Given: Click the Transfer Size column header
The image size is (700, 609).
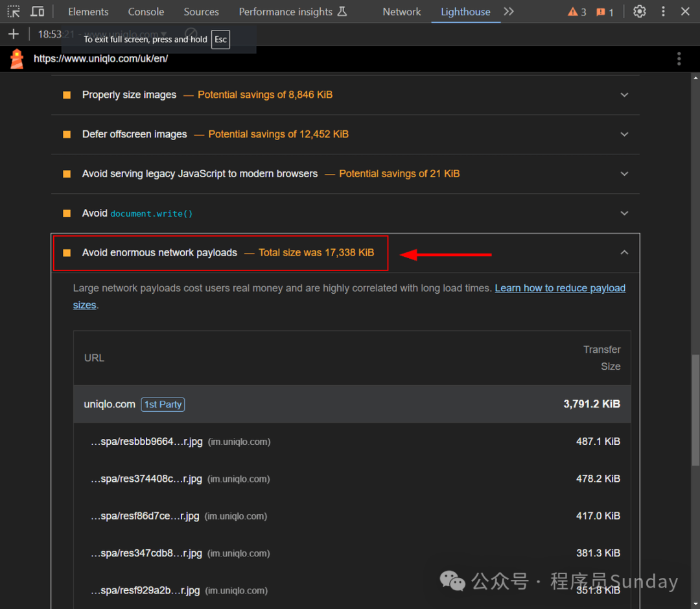Looking at the screenshot, I should [601, 358].
